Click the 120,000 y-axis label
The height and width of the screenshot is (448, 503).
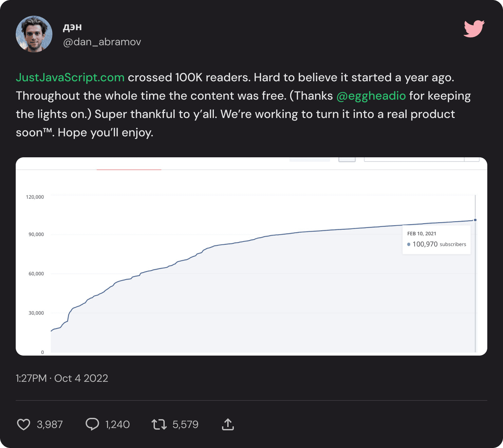pyautogui.click(x=35, y=197)
